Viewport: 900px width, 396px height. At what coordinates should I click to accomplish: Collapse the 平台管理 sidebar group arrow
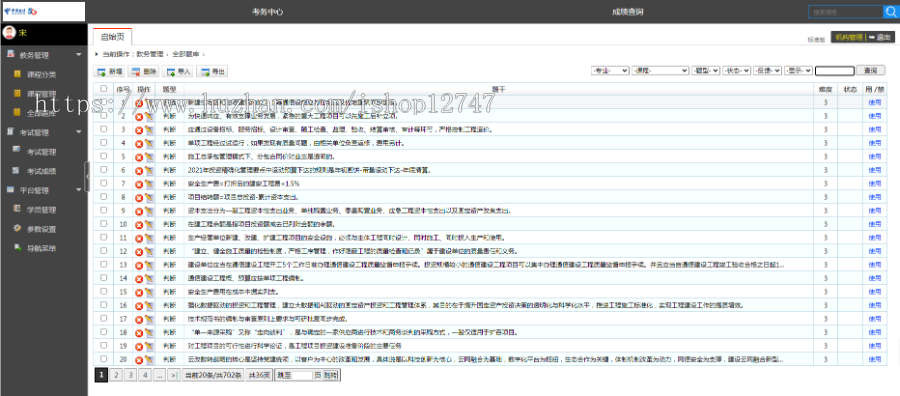[79, 190]
